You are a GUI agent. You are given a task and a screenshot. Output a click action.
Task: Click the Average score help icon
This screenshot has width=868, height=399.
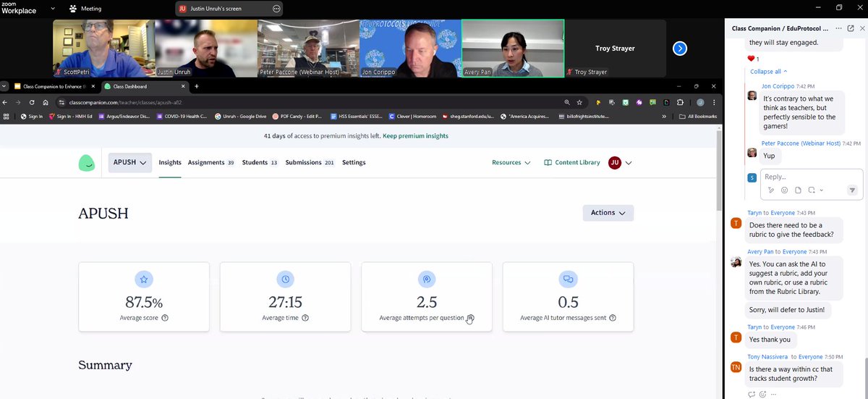point(165,318)
